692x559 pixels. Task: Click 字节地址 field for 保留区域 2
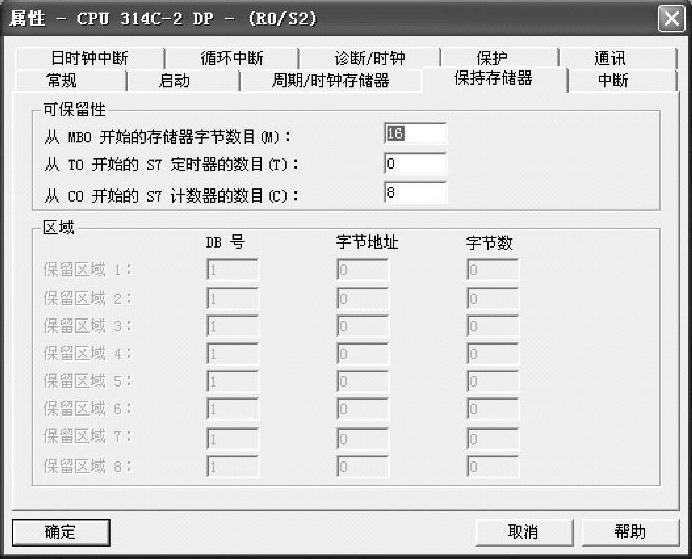pos(362,299)
